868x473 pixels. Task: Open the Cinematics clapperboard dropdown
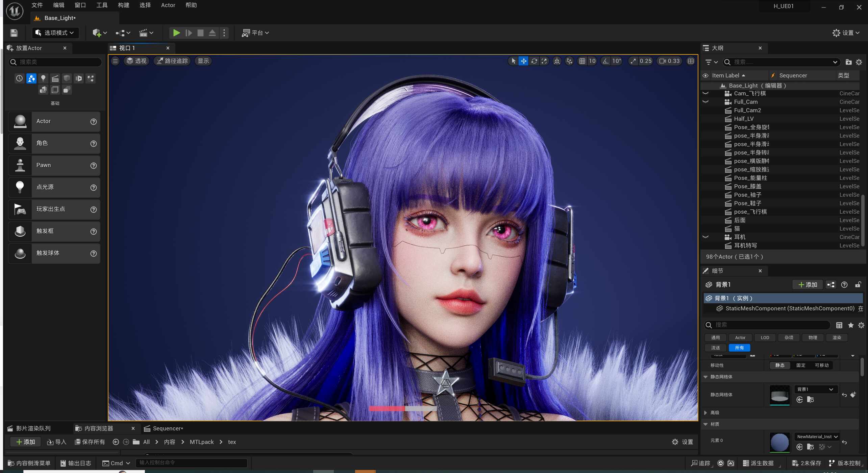point(146,33)
